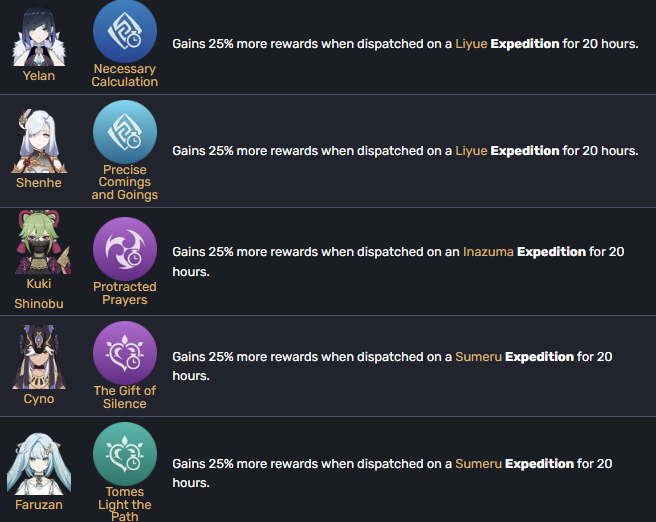Click the Necessary Calculation talent icon
Image resolution: width=656 pixels, height=522 pixels.
125,31
